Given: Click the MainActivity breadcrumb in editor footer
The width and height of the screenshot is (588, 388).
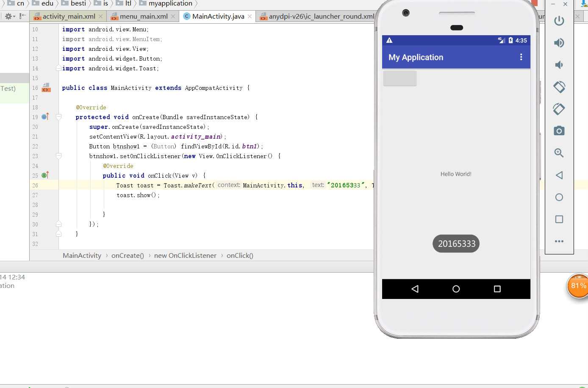Looking at the screenshot, I should coord(82,255).
